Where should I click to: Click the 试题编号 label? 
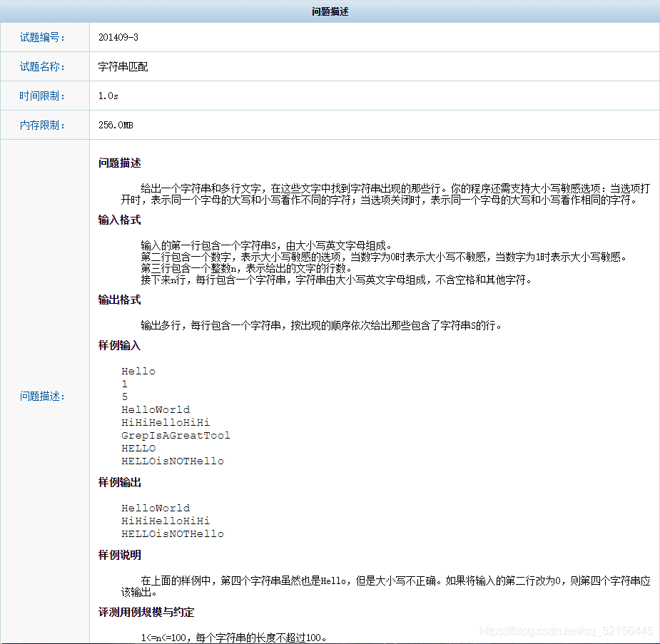42,37
